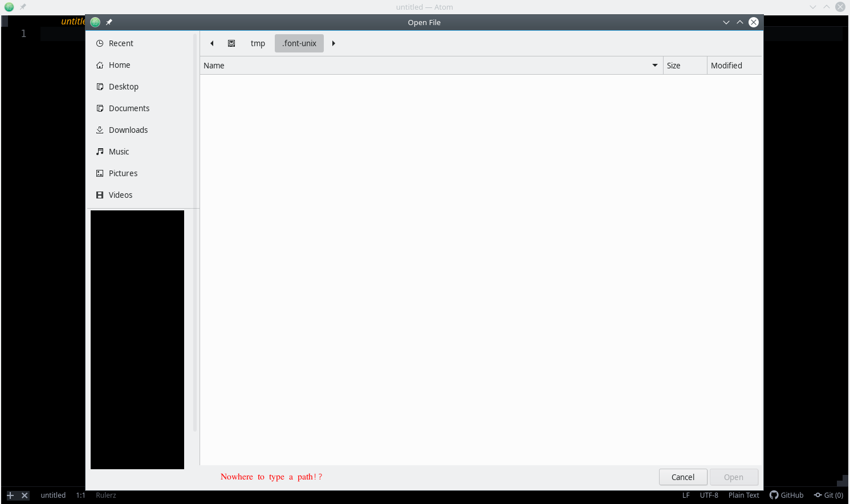Expand the path with the right chevron arrow
The image size is (850, 504).
(334, 43)
